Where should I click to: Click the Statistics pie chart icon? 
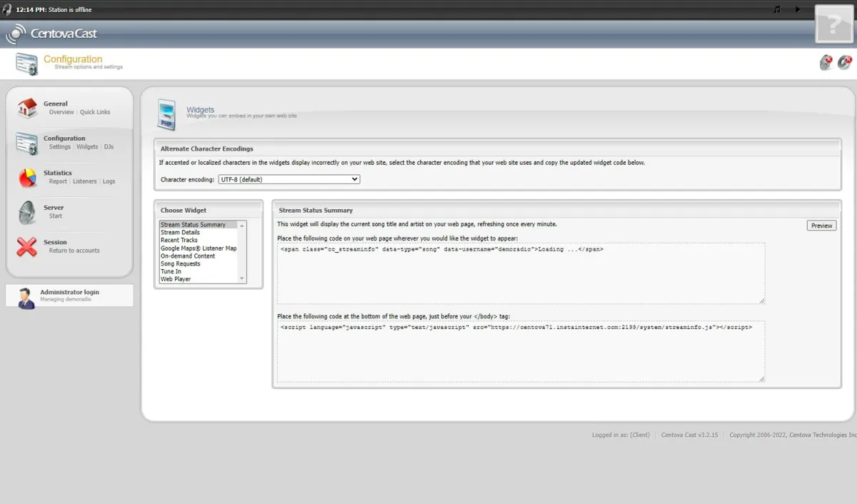[x=27, y=177]
